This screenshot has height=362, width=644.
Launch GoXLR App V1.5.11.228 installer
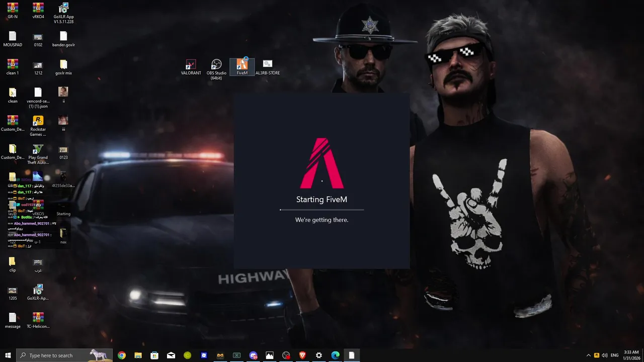point(63,13)
